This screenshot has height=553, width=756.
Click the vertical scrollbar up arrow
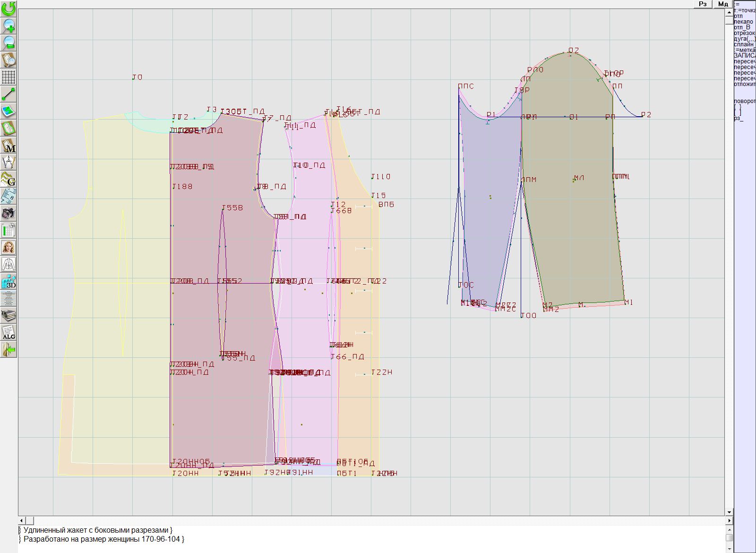(x=729, y=12)
